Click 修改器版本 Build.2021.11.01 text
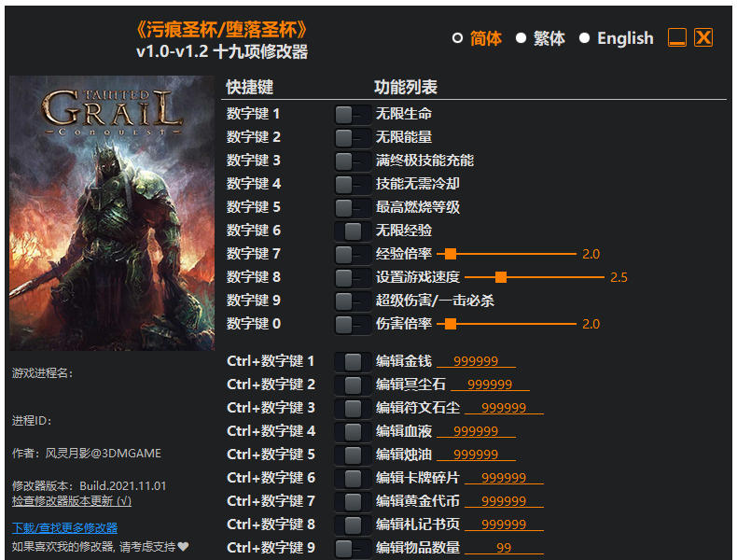The image size is (737, 560). point(90,486)
